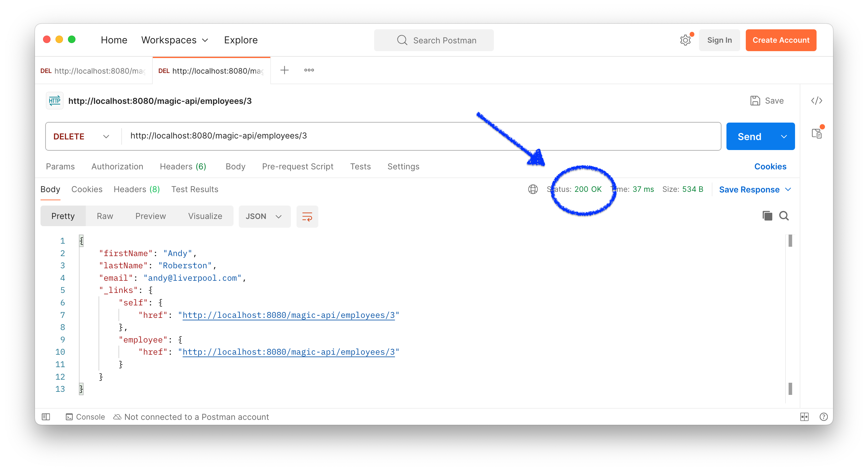Open the two-pane layout icon

click(804, 417)
